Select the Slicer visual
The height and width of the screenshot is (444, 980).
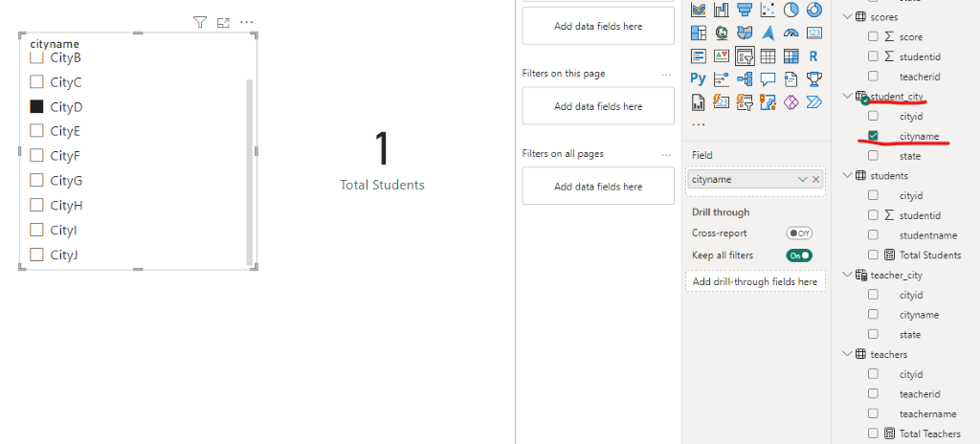[x=745, y=56]
